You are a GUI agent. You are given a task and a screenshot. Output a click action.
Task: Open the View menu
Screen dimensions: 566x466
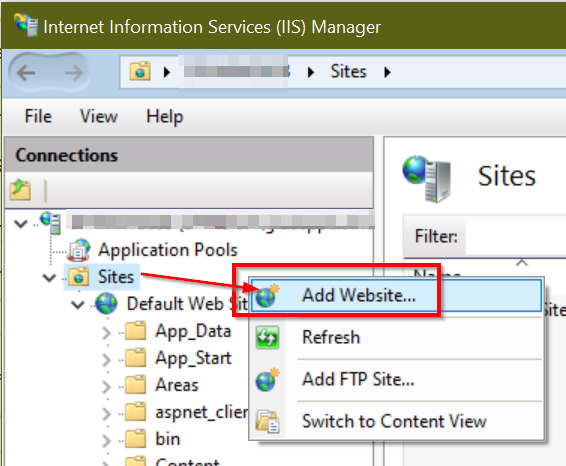[x=99, y=116]
